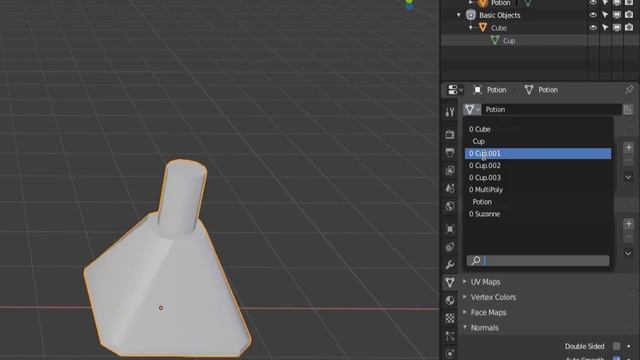The width and height of the screenshot is (640, 360).
Task: Open the editor type dropdown in properties header
Action: click(x=455, y=90)
